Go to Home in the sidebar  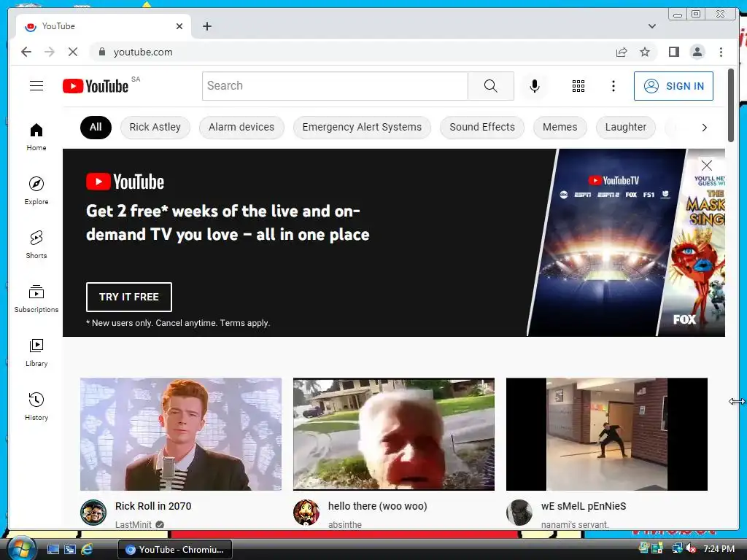36,137
